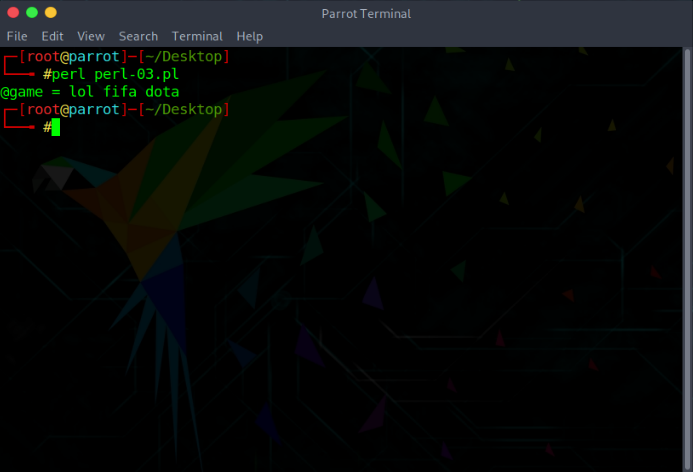The width and height of the screenshot is (693, 472).
Task: Click the green window button
Action: click(x=32, y=12)
